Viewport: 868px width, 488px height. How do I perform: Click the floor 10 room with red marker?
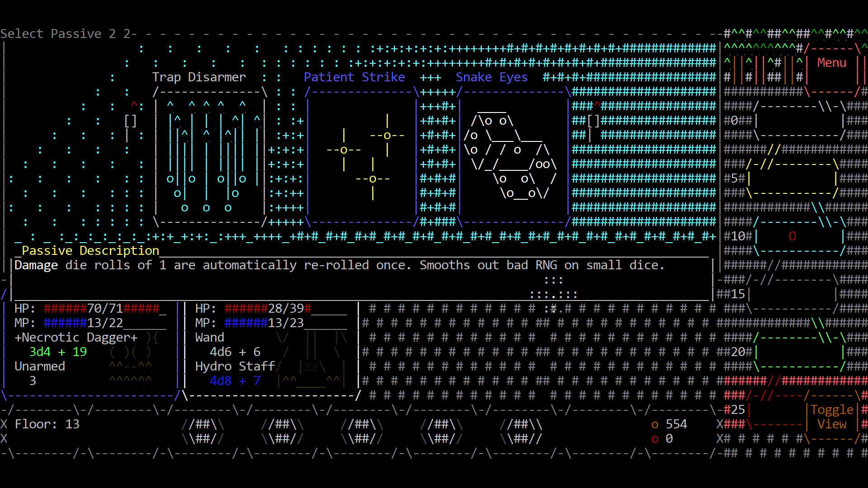pos(799,236)
